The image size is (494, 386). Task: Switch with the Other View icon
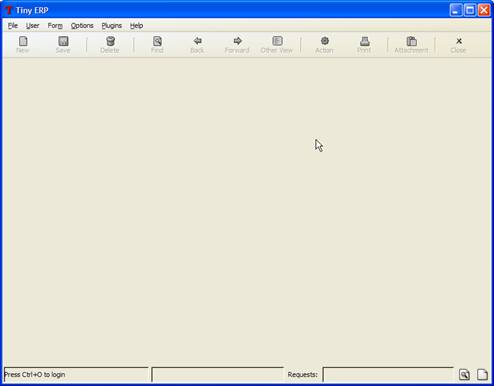[277, 41]
